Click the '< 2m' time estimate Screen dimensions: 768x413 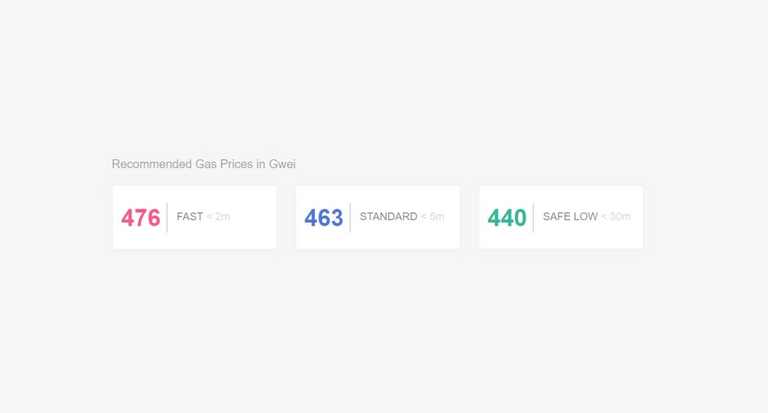tap(218, 217)
